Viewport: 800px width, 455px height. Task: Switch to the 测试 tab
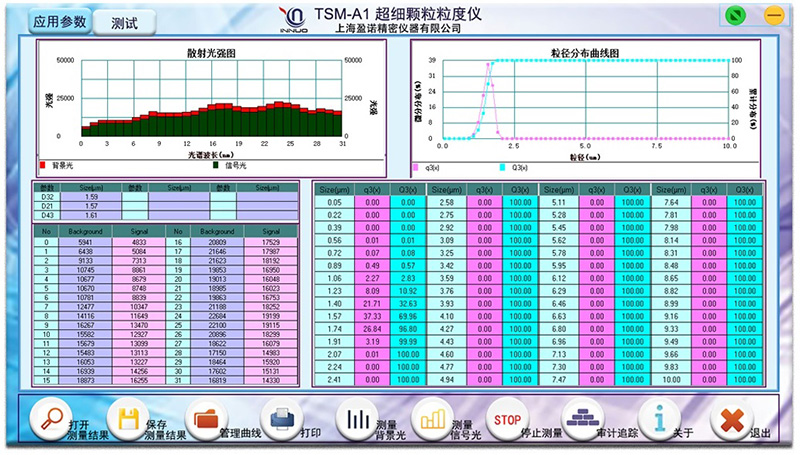point(125,21)
